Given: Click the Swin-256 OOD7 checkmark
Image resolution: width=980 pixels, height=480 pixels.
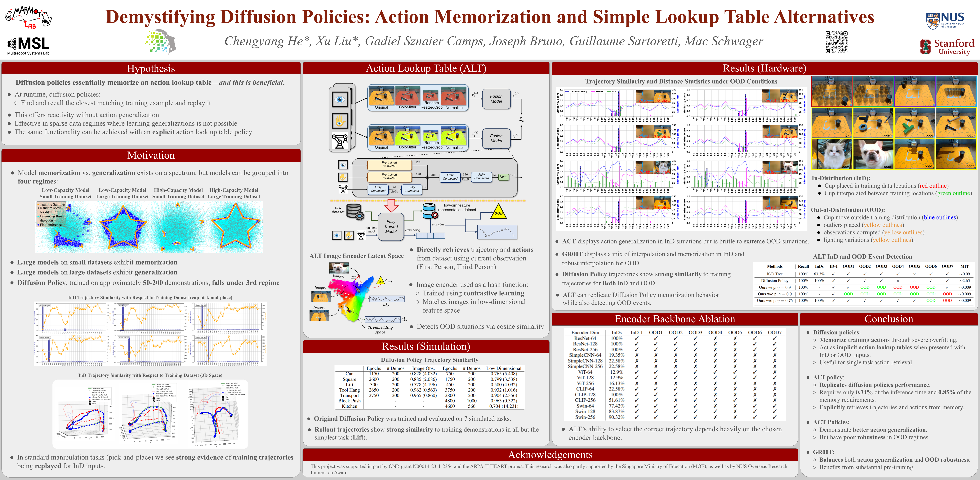Looking at the screenshot, I should tap(775, 417).
